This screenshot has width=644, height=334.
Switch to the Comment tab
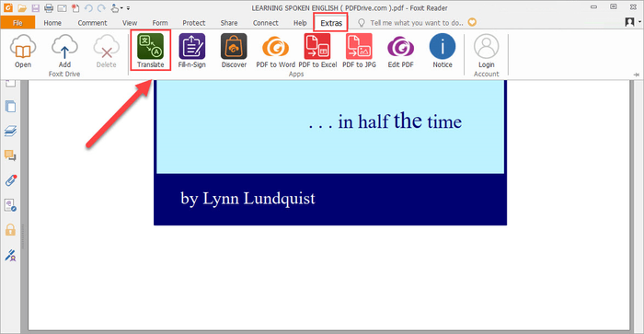point(92,23)
